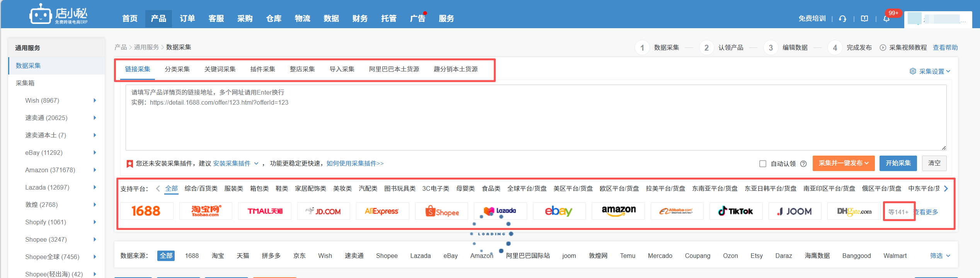This screenshot has width=980, height=278.
Task: Open the 查看帮助 link
Action: click(945, 47)
